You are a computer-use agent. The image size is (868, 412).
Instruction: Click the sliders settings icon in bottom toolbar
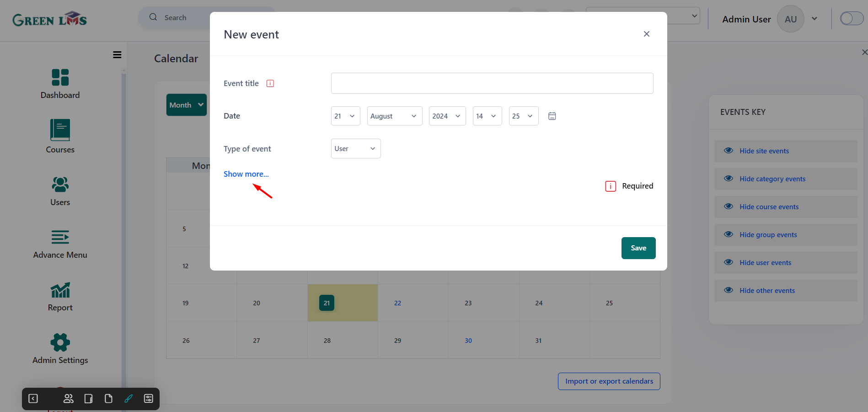149,399
